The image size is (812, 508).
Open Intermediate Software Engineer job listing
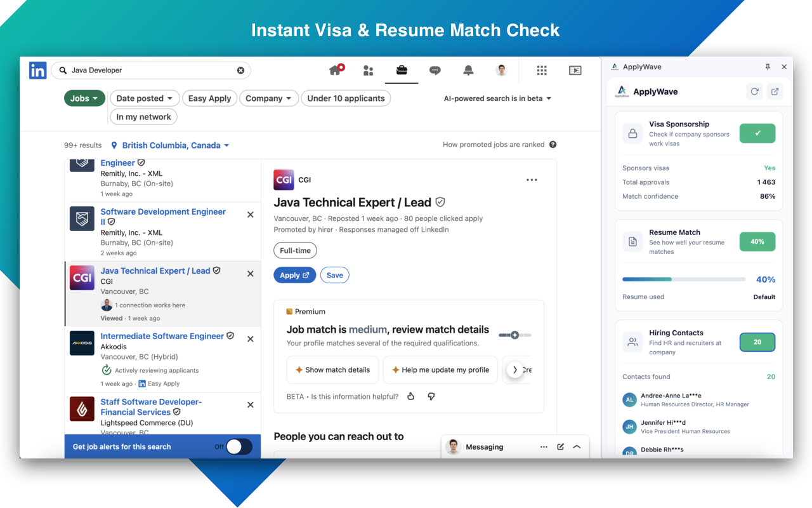click(162, 336)
